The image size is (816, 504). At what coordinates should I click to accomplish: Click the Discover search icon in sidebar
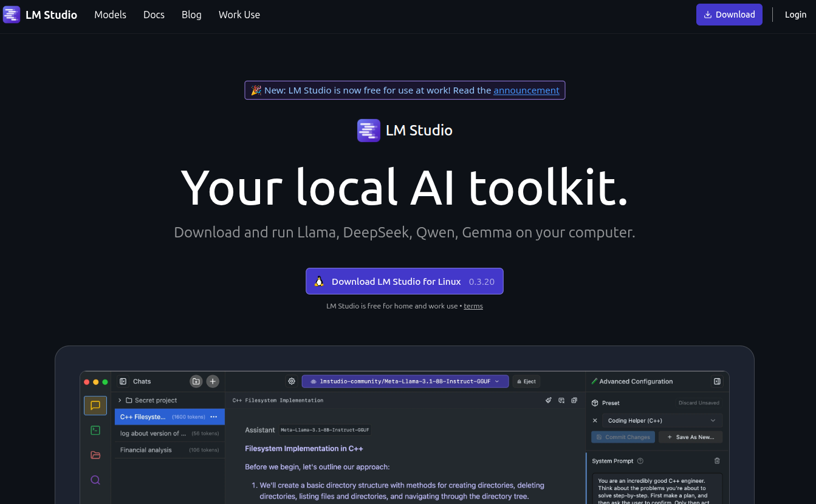[x=95, y=480]
